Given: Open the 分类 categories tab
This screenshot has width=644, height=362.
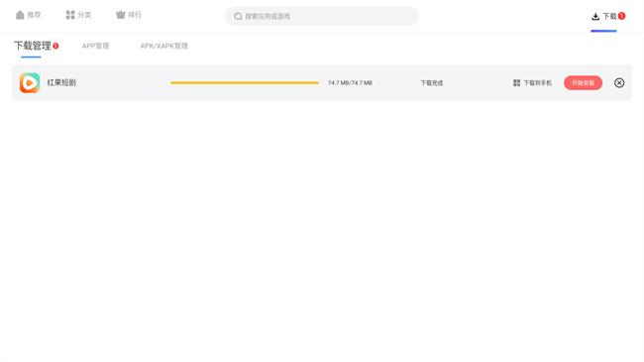Looking at the screenshot, I should tap(78, 15).
